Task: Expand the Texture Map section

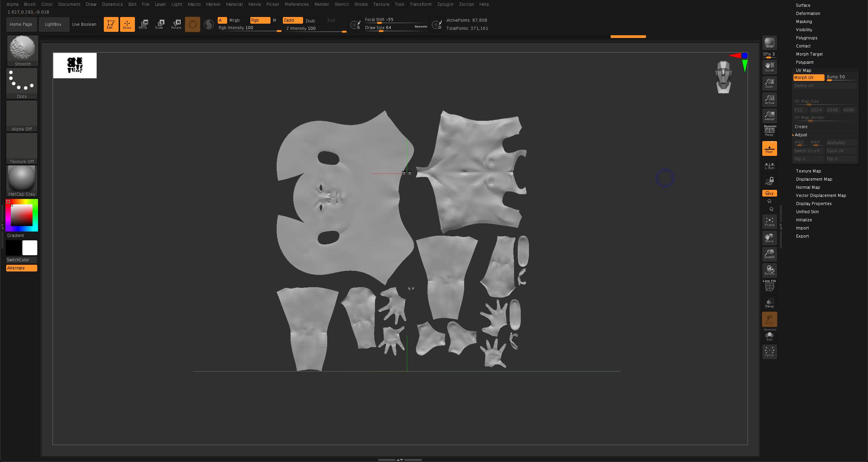Action: click(808, 171)
